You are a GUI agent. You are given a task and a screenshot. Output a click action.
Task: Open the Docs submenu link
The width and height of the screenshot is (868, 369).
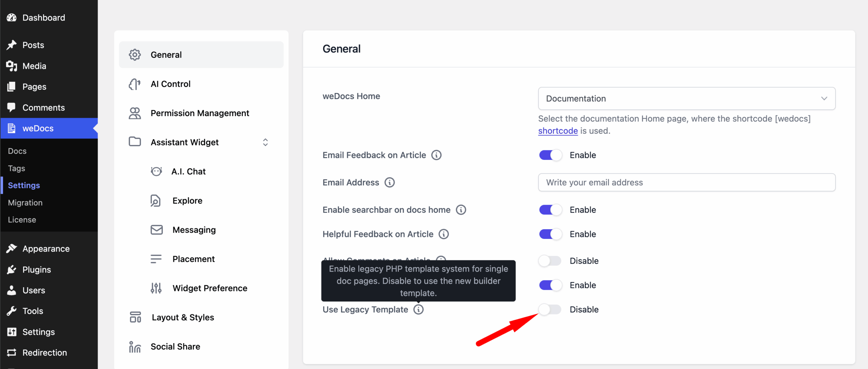17,151
